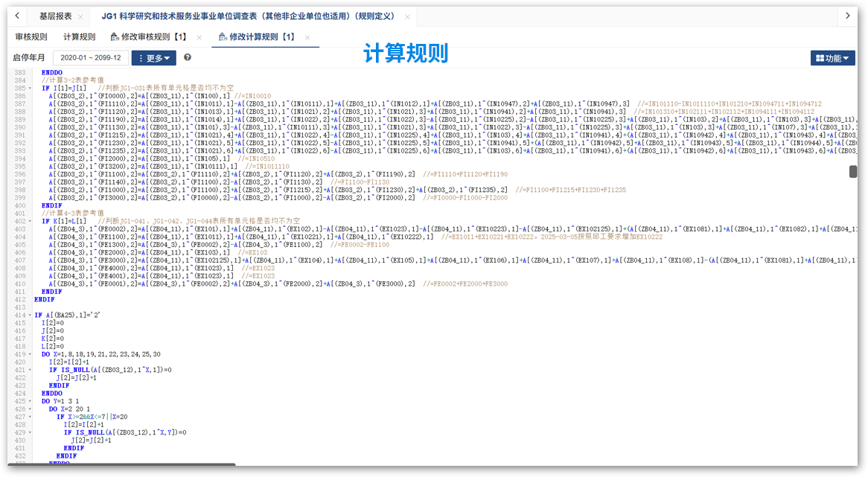Open the 更多 dropdown menu
Viewport: 868px width, 477px height.
tap(153, 58)
